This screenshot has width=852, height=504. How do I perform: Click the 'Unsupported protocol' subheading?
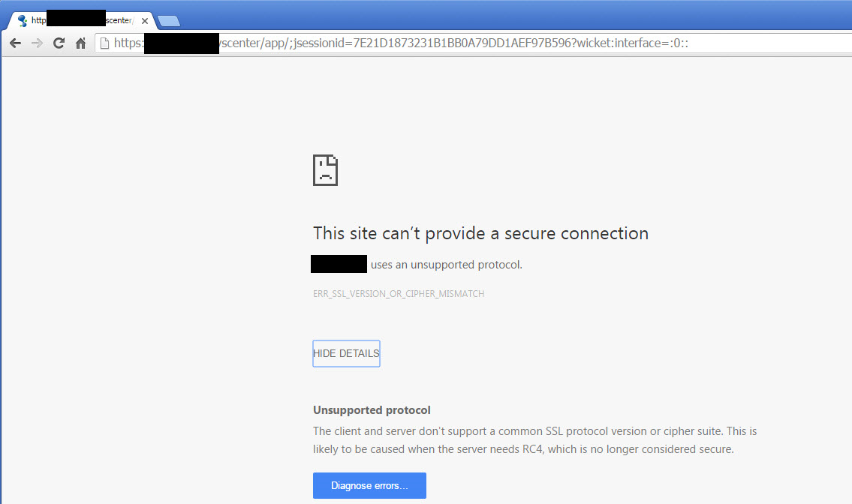coord(372,410)
